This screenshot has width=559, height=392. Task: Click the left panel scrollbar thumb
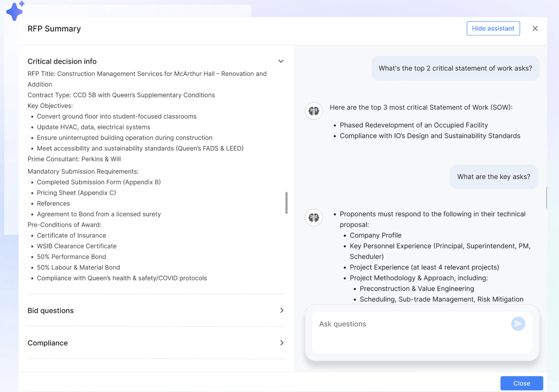(286, 203)
